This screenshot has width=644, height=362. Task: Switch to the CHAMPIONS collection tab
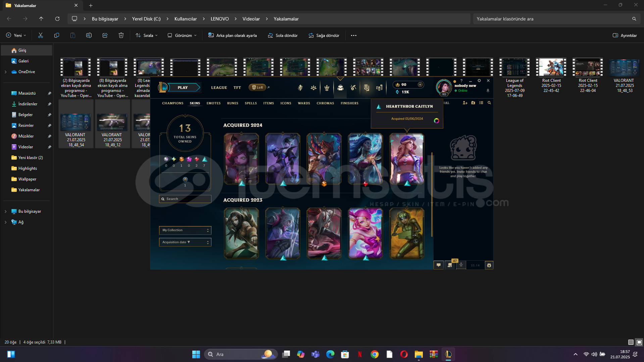click(x=172, y=103)
